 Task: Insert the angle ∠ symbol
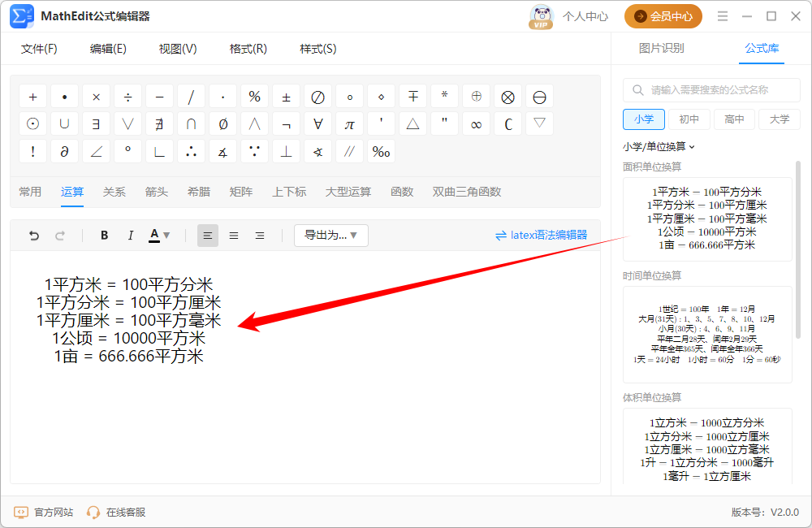[97, 151]
